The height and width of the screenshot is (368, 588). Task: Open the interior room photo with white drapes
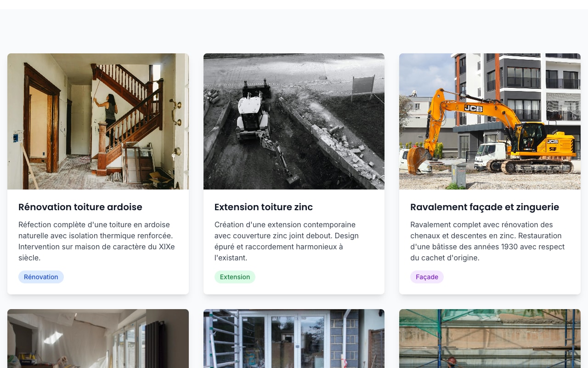pos(98,339)
